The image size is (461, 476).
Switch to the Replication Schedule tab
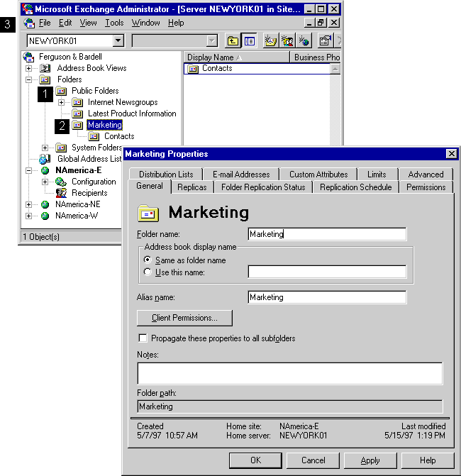[x=356, y=187]
